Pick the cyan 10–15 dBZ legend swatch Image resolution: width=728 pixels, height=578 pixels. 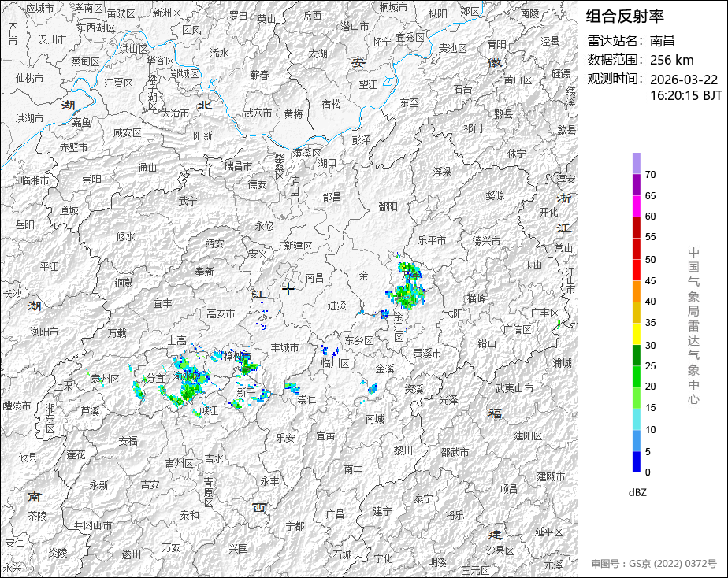pos(636,420)
